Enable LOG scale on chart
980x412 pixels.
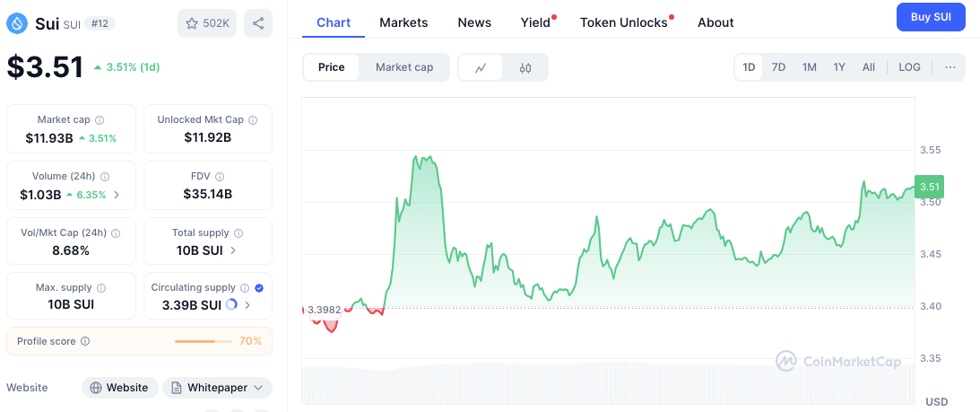click(x=909, y=67)
